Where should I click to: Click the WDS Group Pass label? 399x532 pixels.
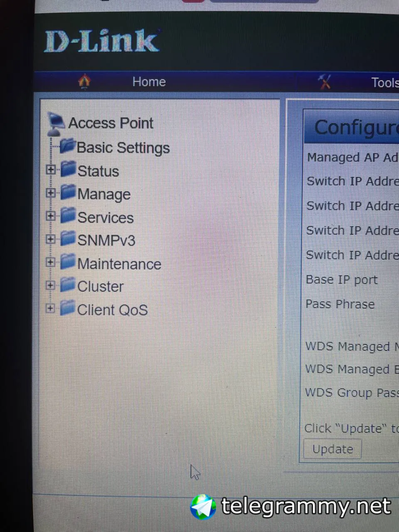tap(352, 393)
